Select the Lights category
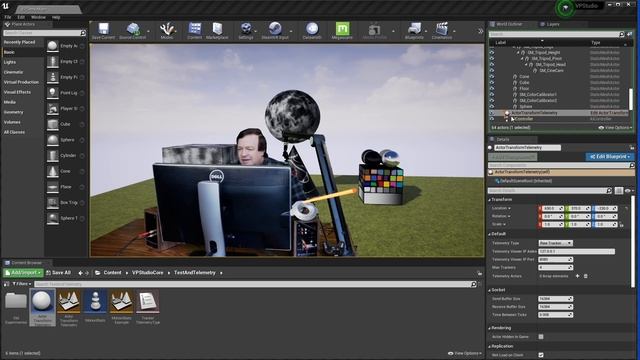The image size is (640, 360). click(x=10, y=62)
